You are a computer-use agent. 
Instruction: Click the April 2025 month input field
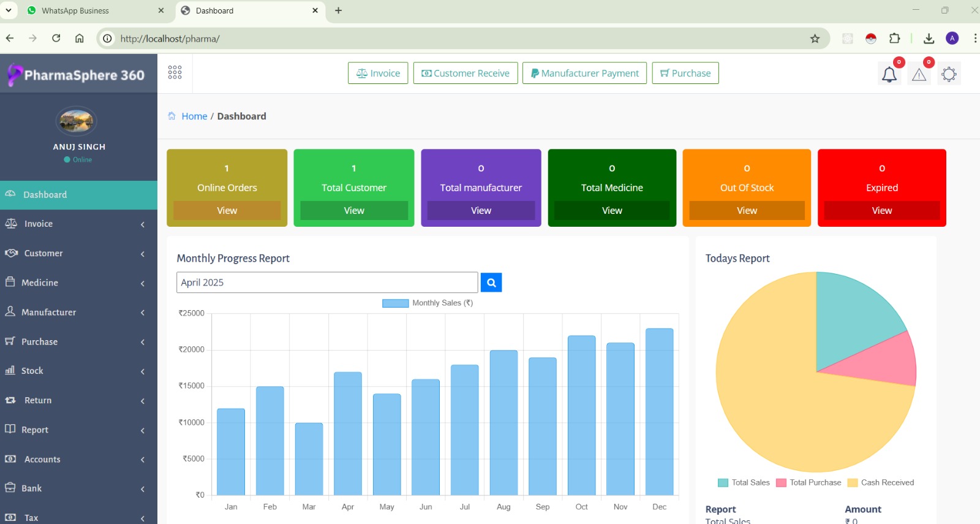click(327, 283)
